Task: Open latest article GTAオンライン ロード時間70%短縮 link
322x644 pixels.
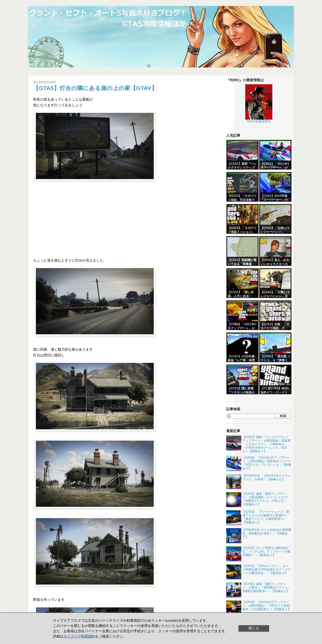Action: point(266,570)
